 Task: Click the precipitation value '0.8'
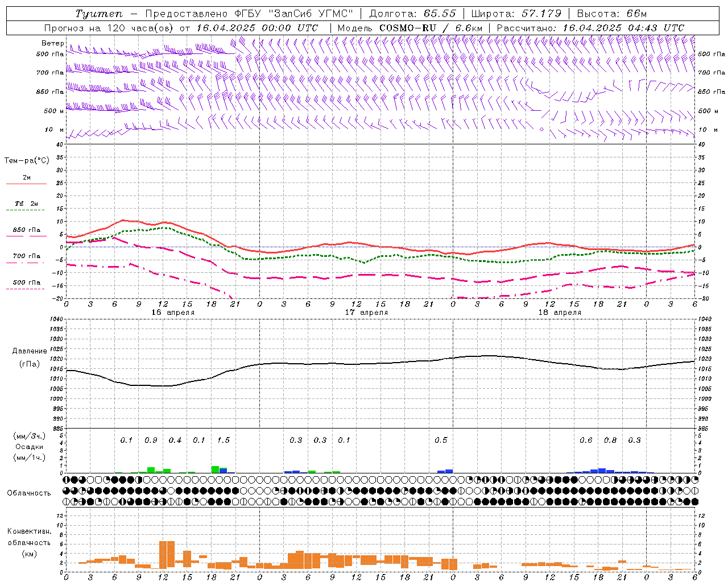[610, 440]
